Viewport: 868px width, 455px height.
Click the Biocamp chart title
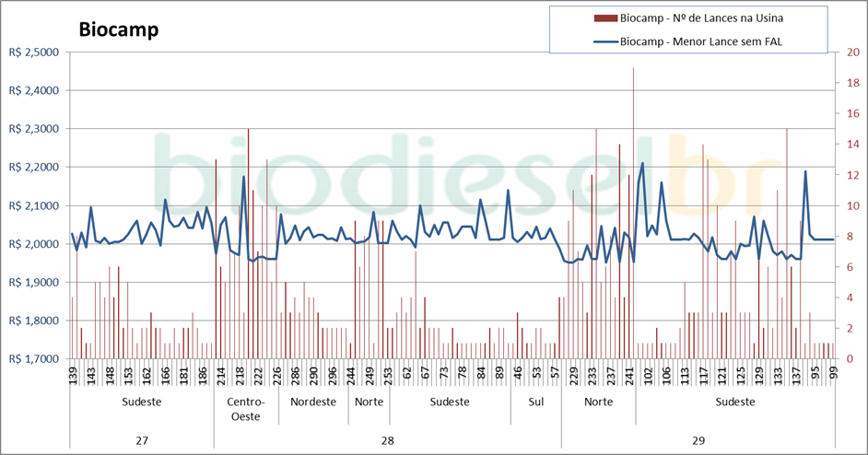[119, 29]
